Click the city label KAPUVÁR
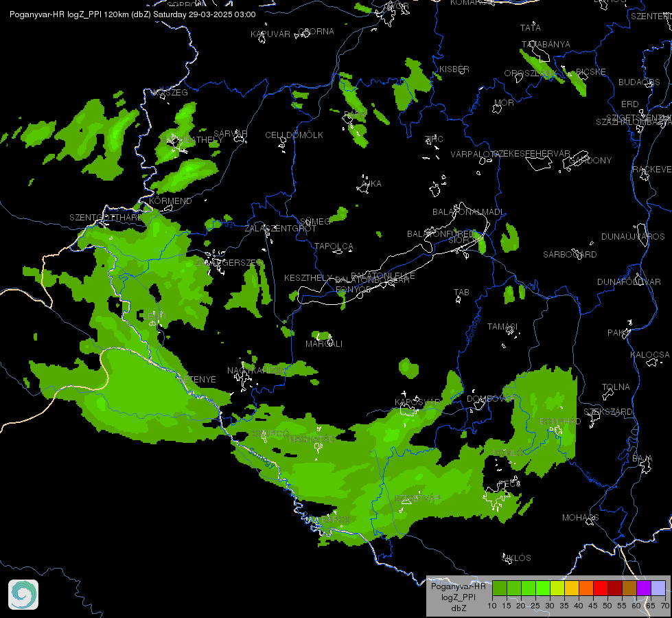 coord(270,34)
